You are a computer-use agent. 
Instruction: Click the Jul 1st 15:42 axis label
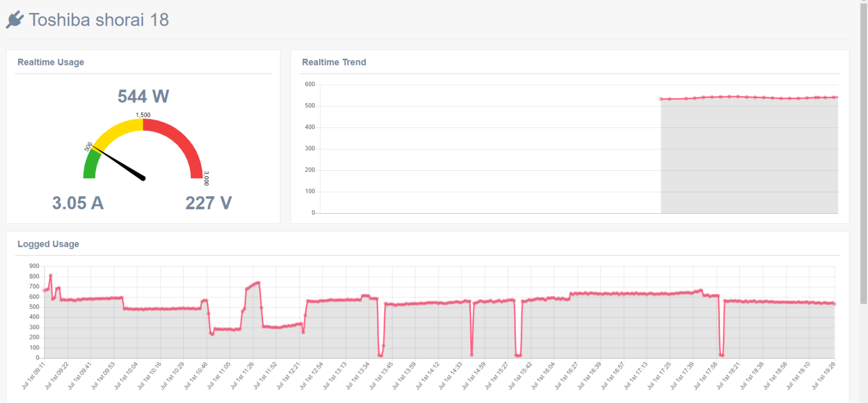click(521, 375)
